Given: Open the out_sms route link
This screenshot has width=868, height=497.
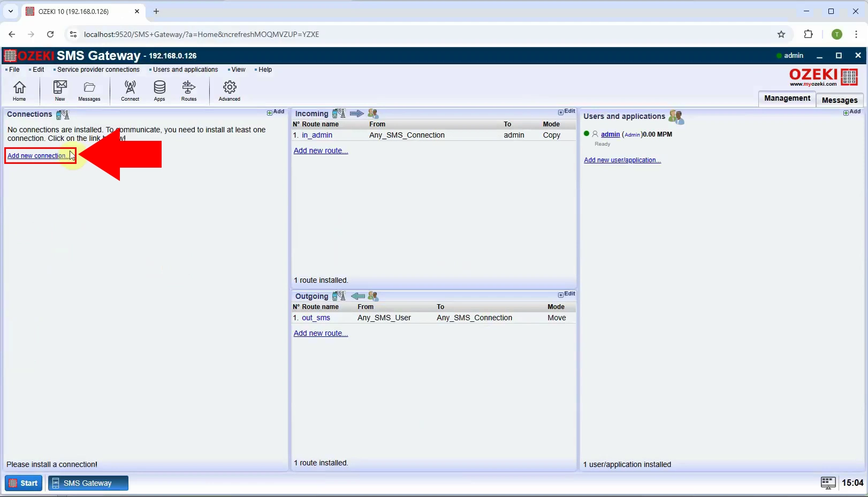Looking at the screenshot, I should point(316,318).
